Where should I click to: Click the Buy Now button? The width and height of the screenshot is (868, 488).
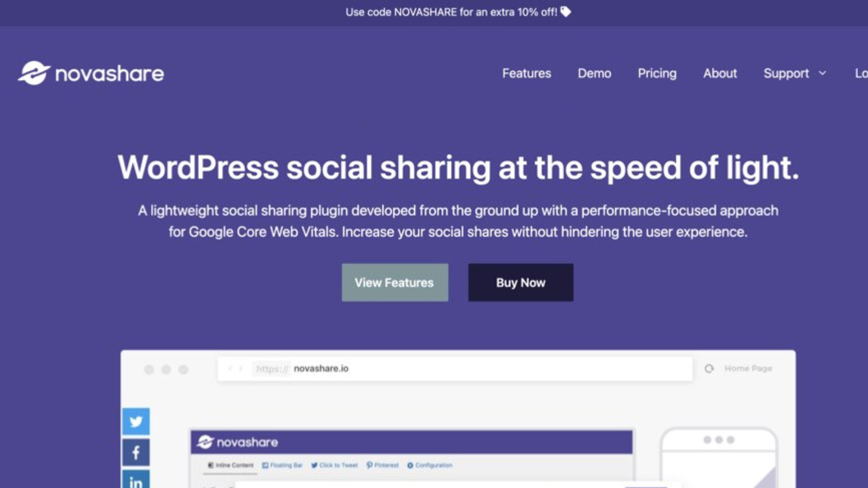pyautogui.click(x=521, y=282)
